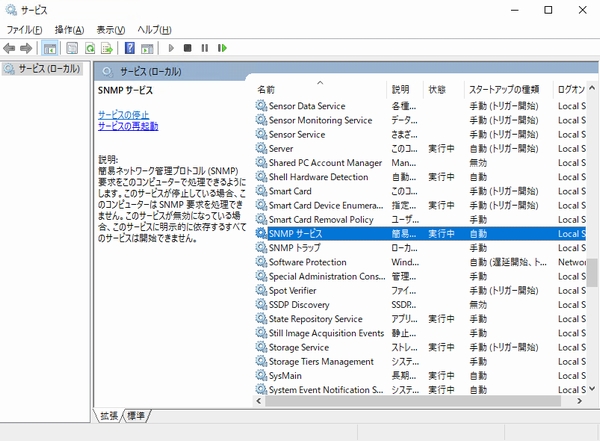
Task: Click the Pause Service icon
Action: (x=205, y=48)
